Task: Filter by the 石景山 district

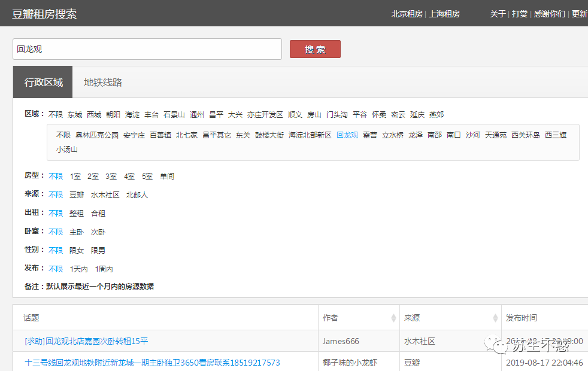Action: coord(174,115)
